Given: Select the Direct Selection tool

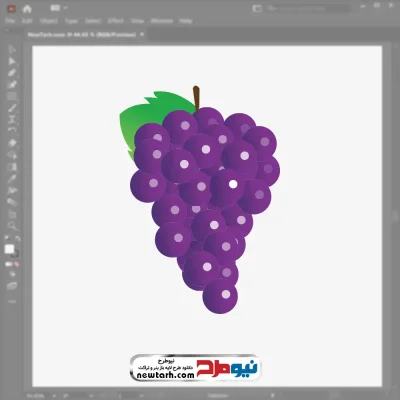Looking at the screenshot, I should tap(12, 61).
